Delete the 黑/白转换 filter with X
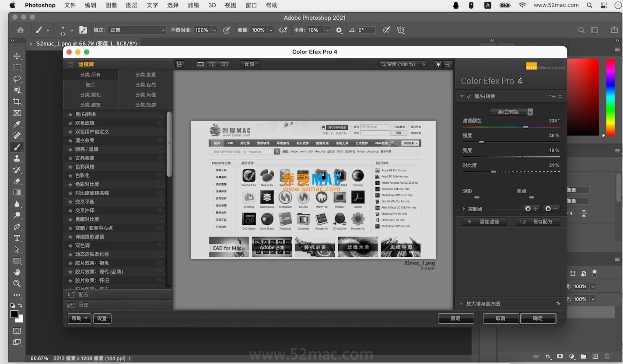This screenshot has width=623, height=364. pyautogui.click(x=560, y=96)
